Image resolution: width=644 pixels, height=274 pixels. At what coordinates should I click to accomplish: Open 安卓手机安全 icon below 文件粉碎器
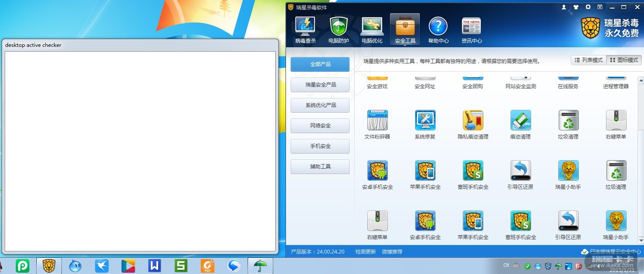[x=377, y=171]
